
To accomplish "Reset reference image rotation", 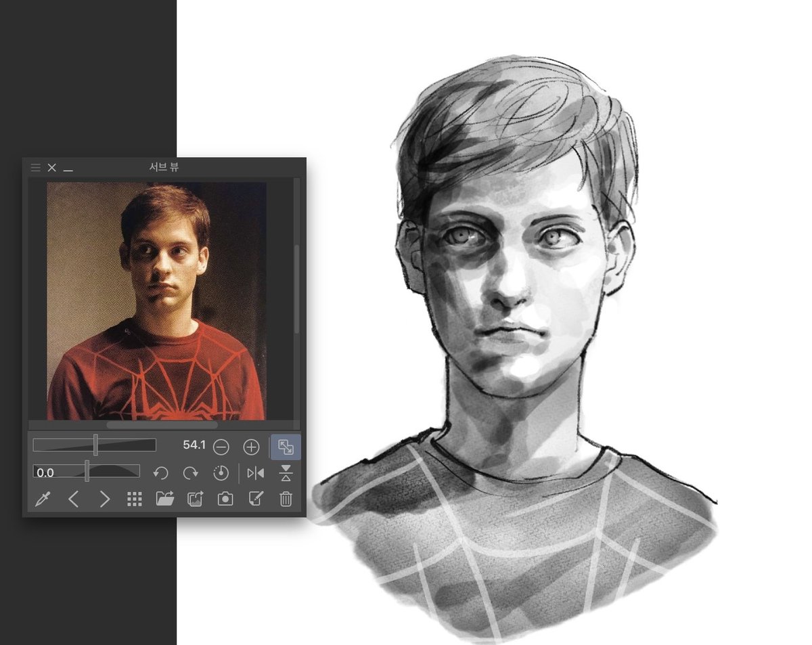I will (x=221, y=473).
